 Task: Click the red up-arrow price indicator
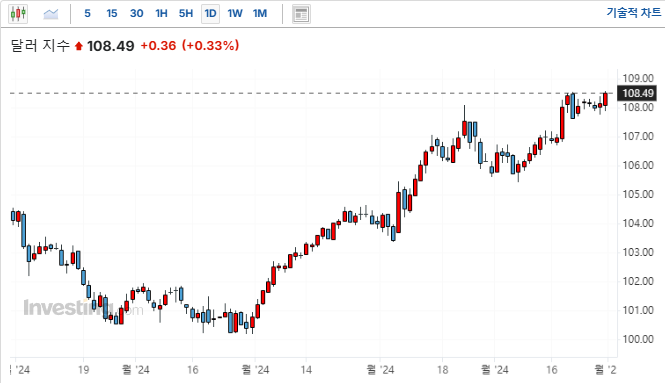coord(78,46)
